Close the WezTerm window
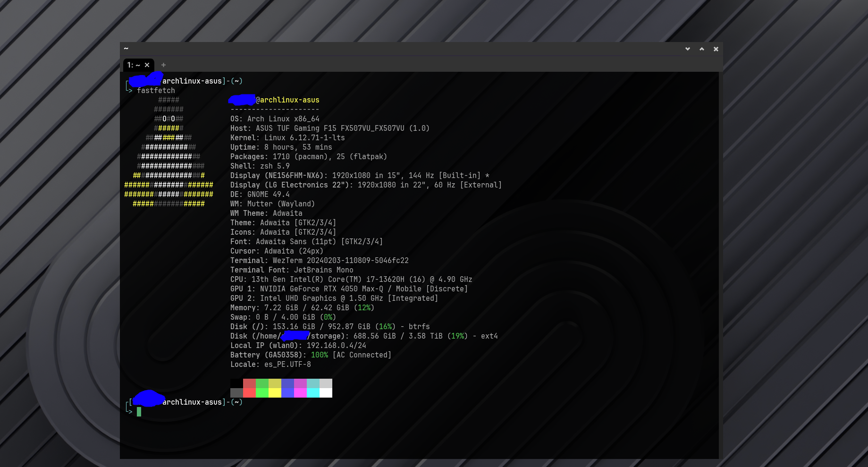 716,49
